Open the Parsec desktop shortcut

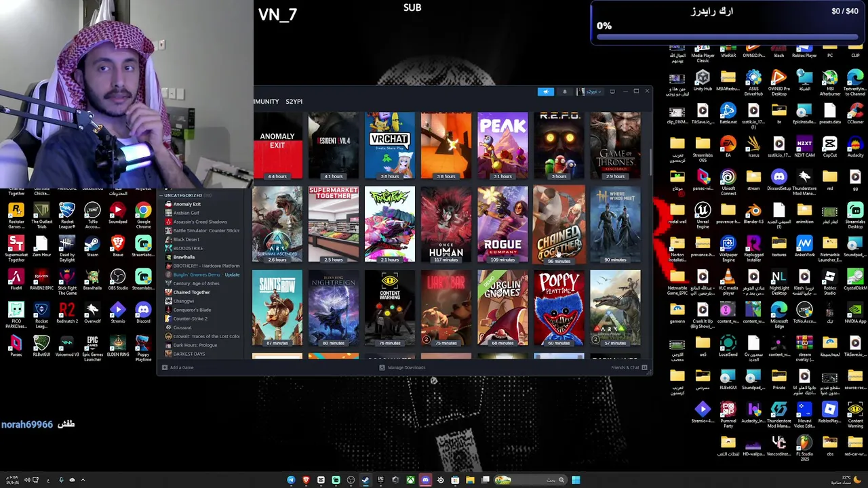pos(16,346)
